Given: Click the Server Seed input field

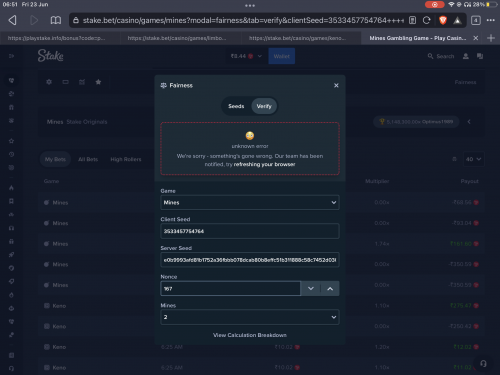Looking at the screenshot, I should click(250, 260).
